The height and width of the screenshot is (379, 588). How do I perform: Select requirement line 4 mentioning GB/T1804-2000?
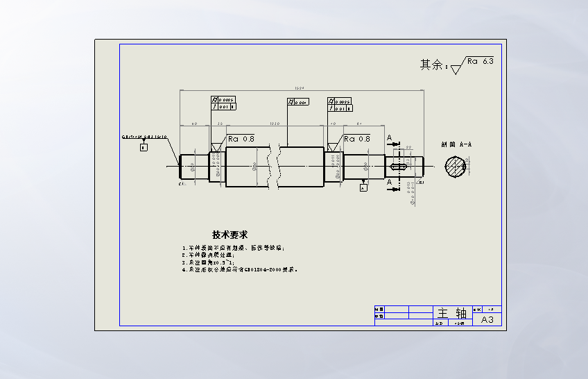coord(240,269)
